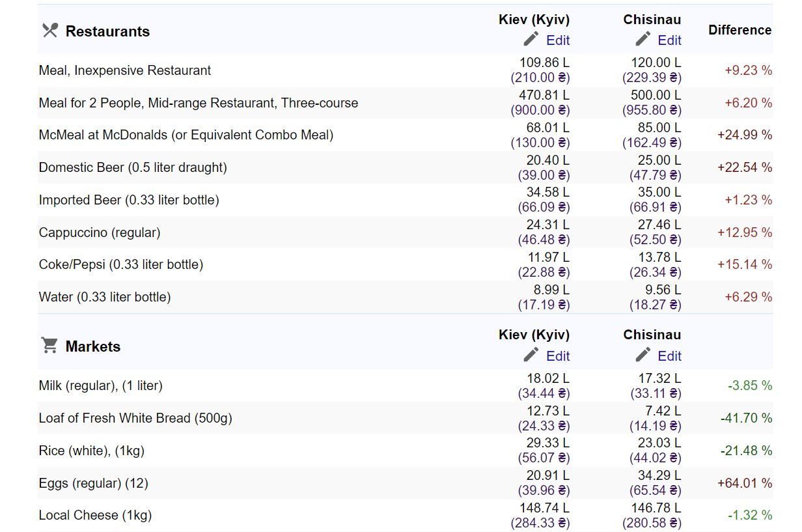Click the -41.70 % difference for white bread
The height and width of the screenshot is (532, 802).
745,418
